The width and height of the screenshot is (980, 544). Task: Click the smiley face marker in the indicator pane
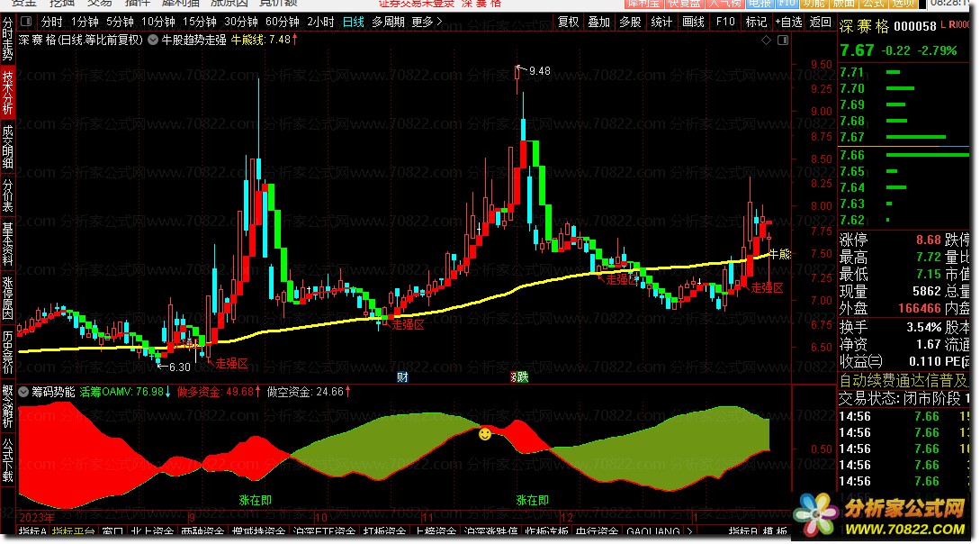pyautogui.click(x=485, y=433)
